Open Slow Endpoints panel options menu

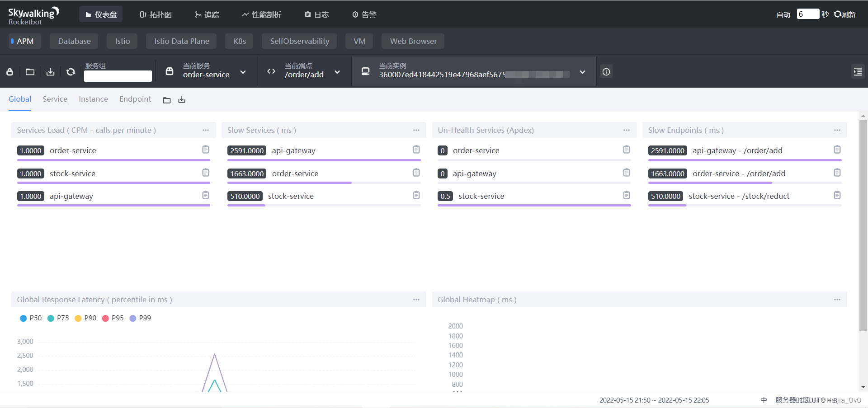tap(837, 130)
